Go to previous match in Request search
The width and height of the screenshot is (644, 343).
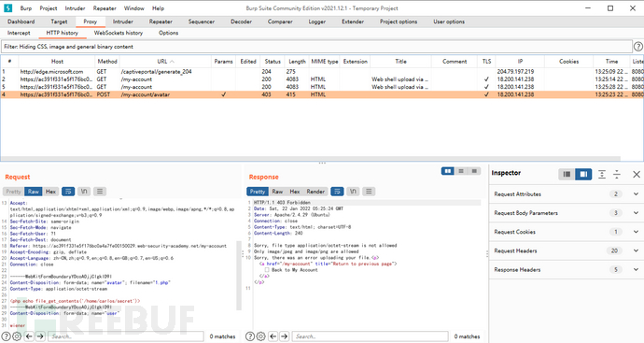click(x=29, y=336)
